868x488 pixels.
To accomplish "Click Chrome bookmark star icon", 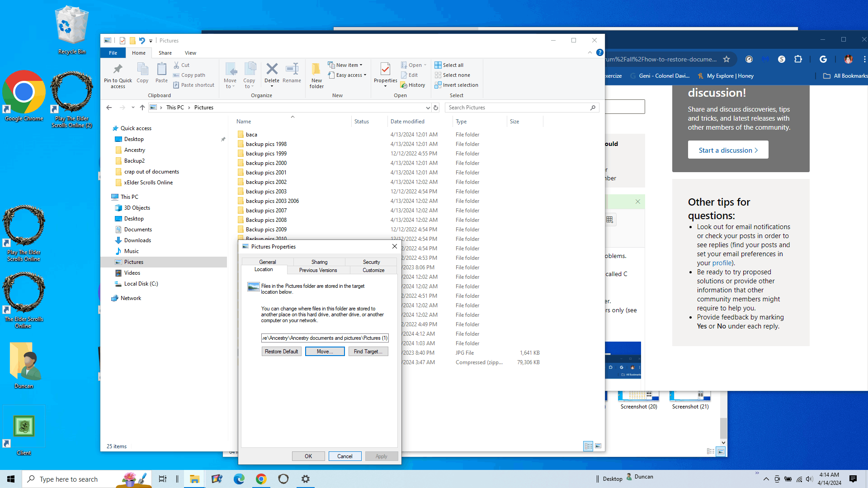I will [x=726, y=59].
